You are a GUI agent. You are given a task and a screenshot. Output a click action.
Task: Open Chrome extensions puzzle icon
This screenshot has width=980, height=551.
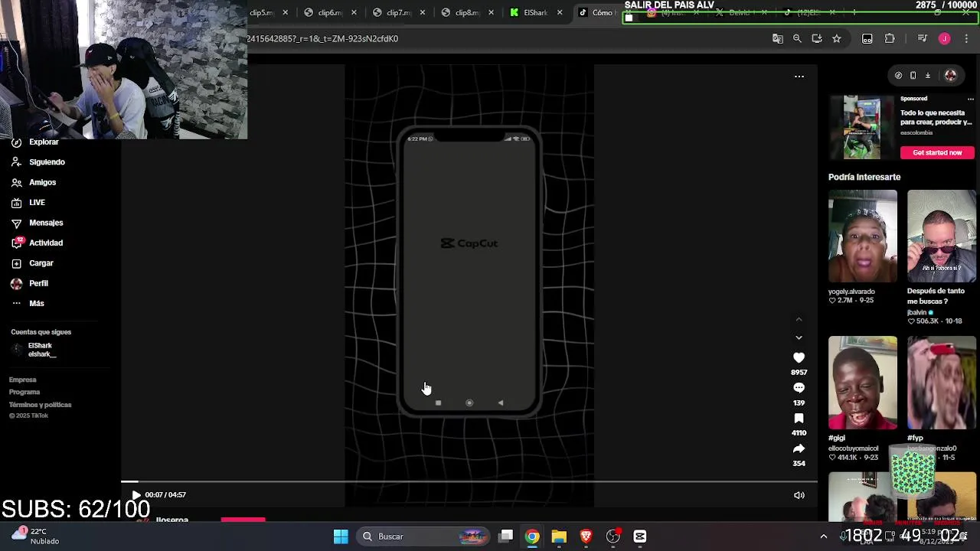890,38
